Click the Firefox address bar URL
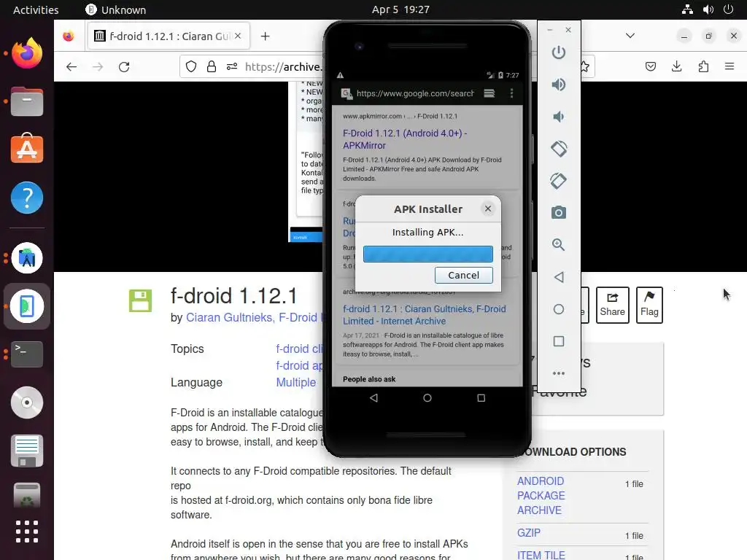This screenshot has height=560, width=747. [284, 66]
